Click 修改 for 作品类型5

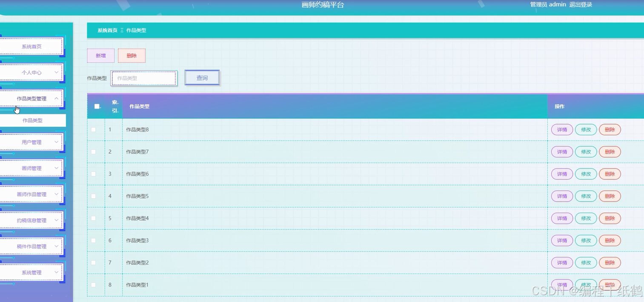click(586, 196)
